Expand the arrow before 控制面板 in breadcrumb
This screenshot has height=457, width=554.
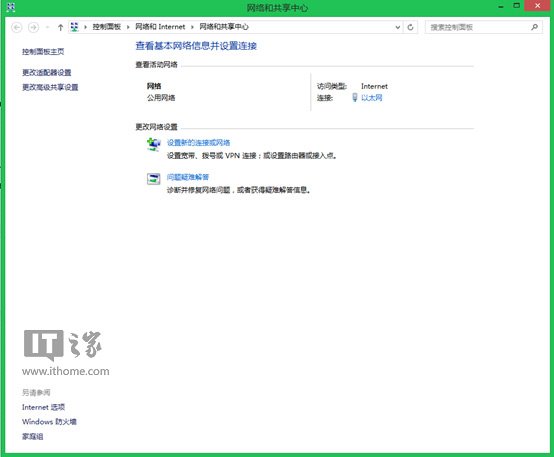click(x=85, y=27)
